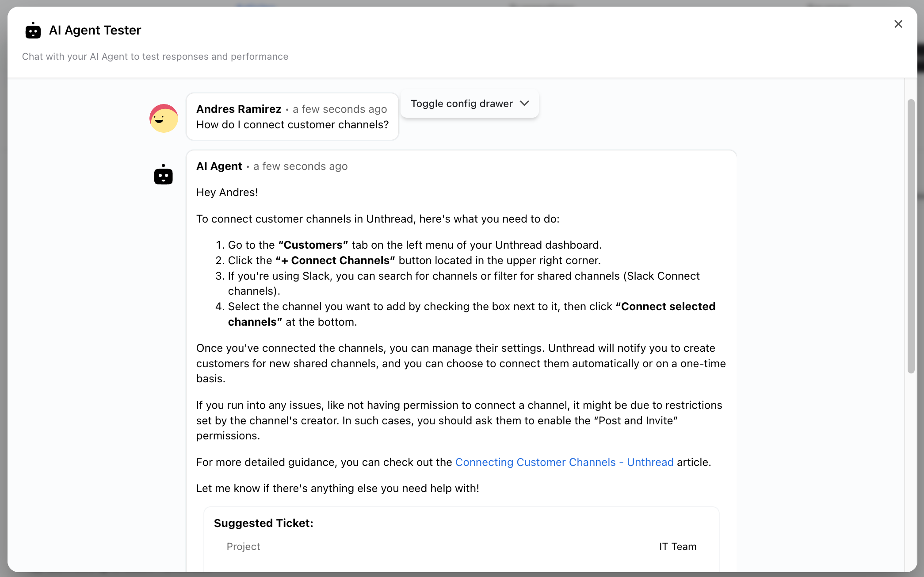924x577 pixels.
Task: Click the AI Agent robot avatar in chat
Action: click(x=163, y=174)
